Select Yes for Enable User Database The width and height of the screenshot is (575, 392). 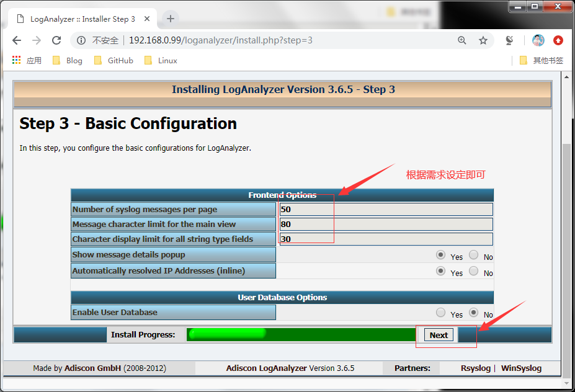[x=441, y=313]
